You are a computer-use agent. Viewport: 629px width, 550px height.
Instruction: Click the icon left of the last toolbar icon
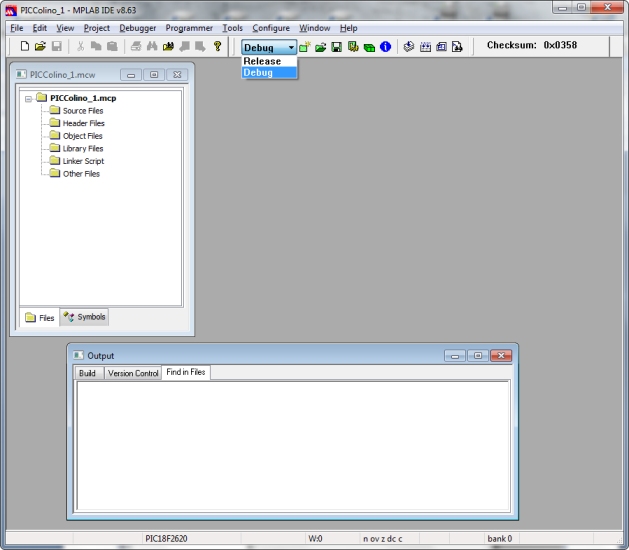click(441, 47)
